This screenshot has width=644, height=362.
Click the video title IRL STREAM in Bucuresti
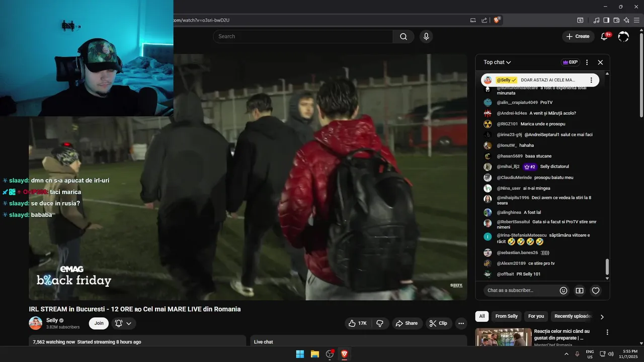pos(135,309)
